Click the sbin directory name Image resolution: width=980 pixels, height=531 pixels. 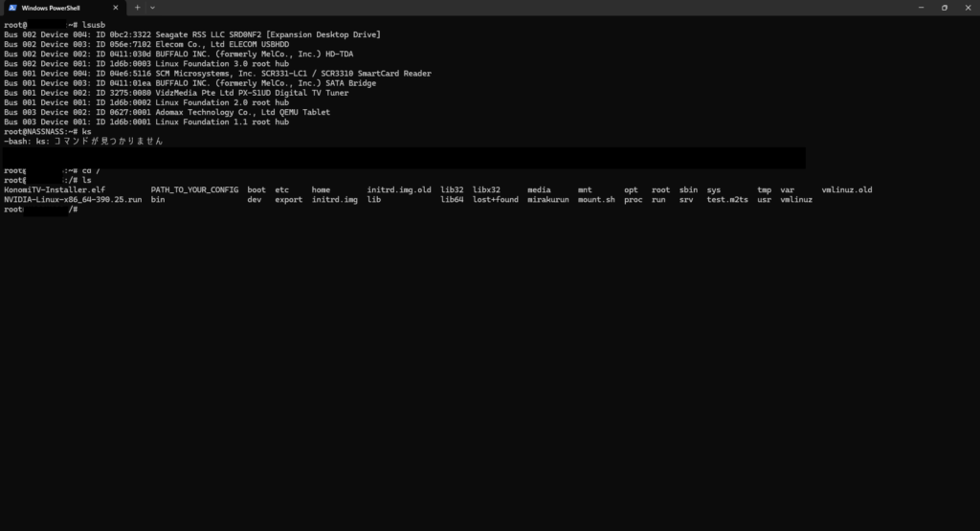coord(688,189)
